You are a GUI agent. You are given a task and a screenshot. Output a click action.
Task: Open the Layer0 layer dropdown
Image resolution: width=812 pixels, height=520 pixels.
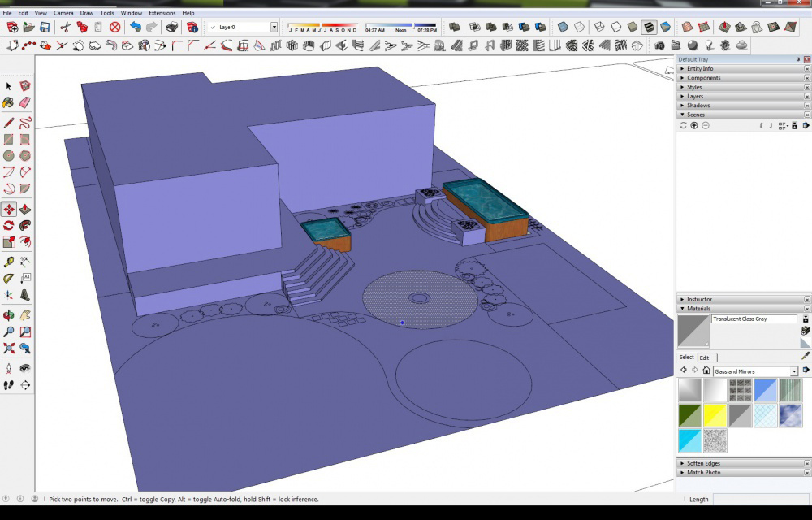(274, 27)
